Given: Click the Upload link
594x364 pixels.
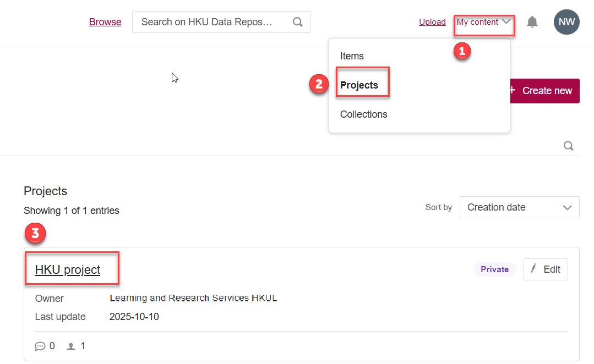Looking at the screenshot, I should point(432,22).
